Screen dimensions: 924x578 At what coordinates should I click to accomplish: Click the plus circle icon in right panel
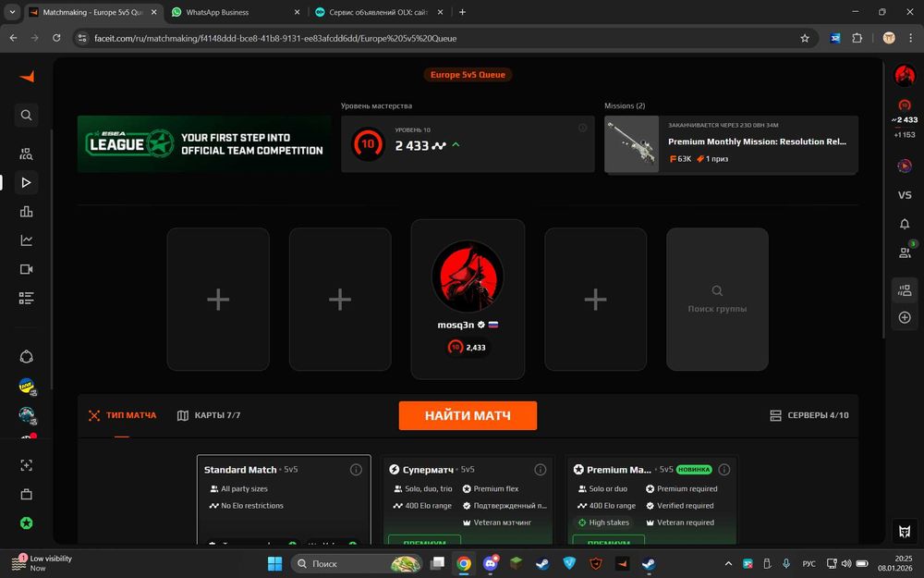[905, 318]
